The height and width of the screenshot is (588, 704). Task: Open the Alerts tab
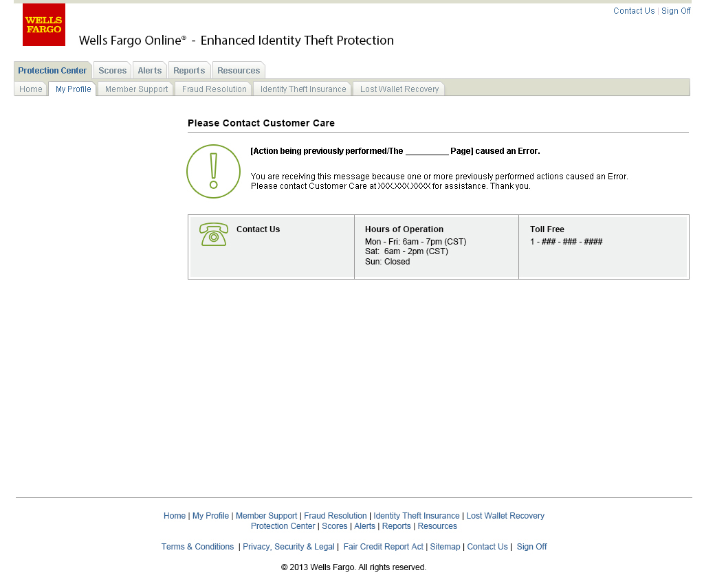click(x=149, y=71)
